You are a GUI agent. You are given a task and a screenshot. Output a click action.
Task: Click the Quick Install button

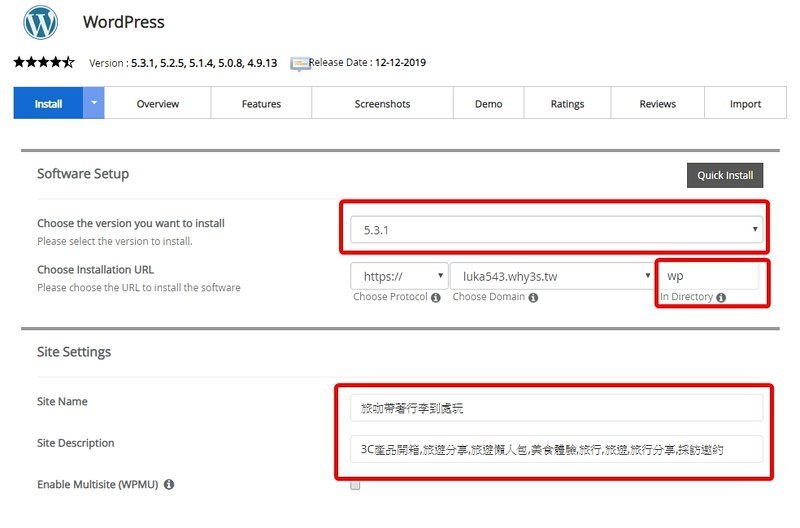[725, 175]
